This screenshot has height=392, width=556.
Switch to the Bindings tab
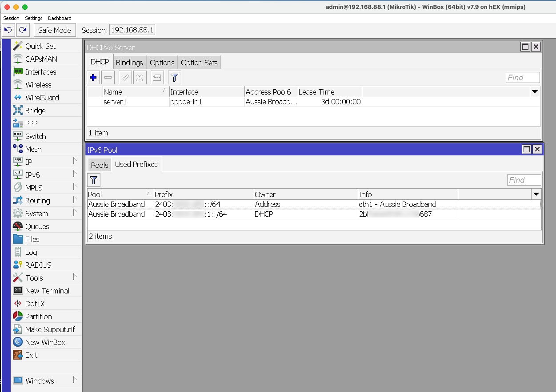[x=129, y=62]
